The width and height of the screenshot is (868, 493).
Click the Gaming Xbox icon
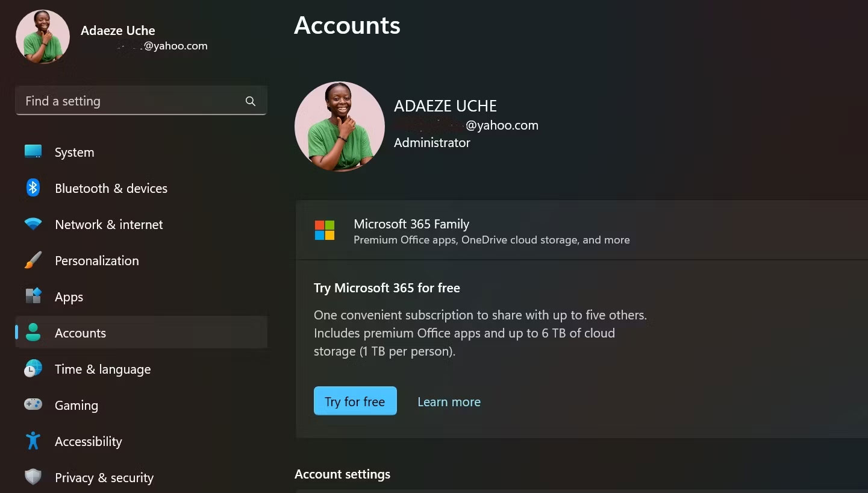pos(32,405)
